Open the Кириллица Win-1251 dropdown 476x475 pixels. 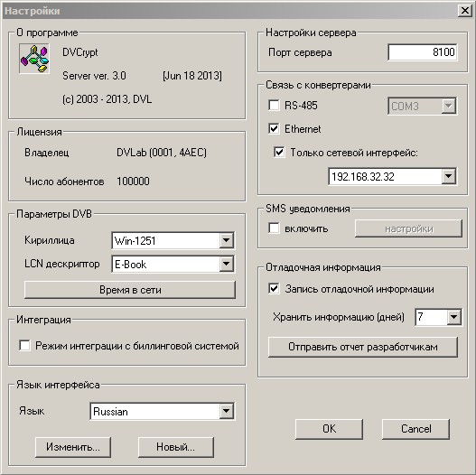[x=173, y=240]
